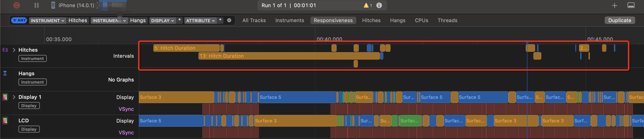The image size is (644, 139).
Task: Click the Duplicate button
Action: (x=619, y=21)
